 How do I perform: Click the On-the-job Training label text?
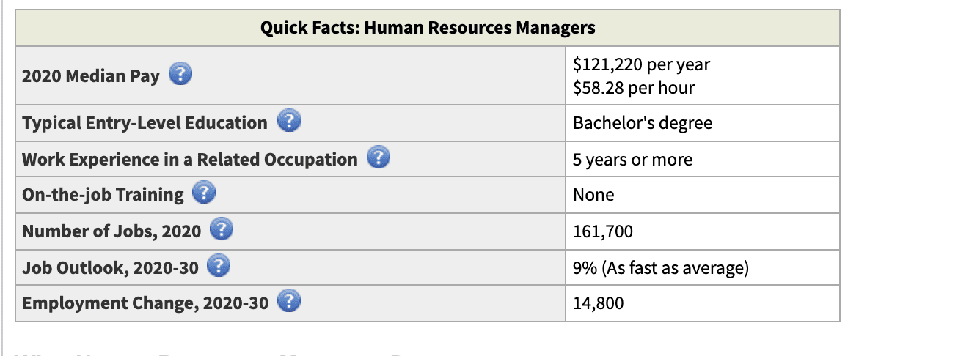click(x=103, y=195)
